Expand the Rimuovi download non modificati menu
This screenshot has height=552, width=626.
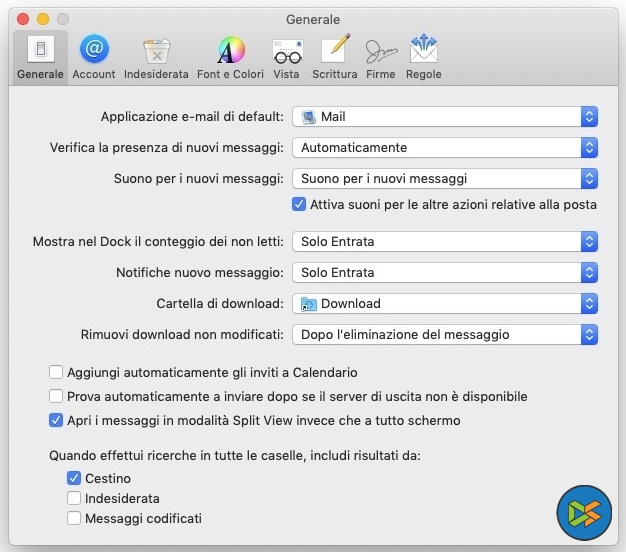pos(445,335)
